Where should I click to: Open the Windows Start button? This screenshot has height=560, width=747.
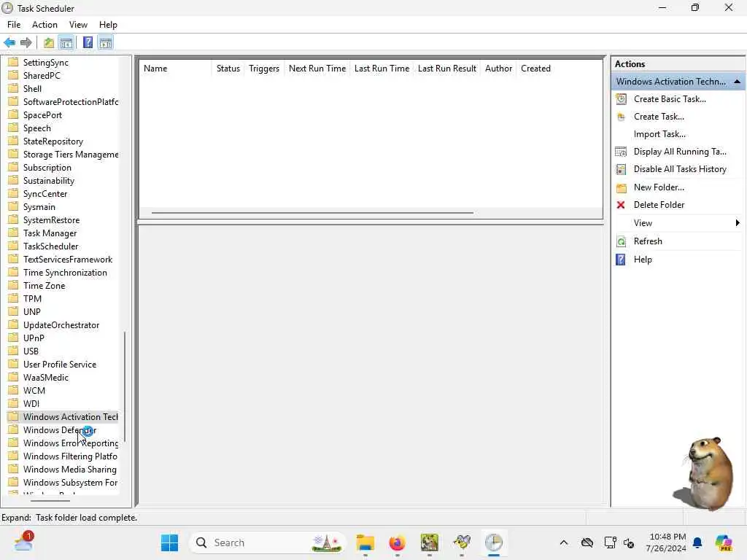click(x=169, y=542)
